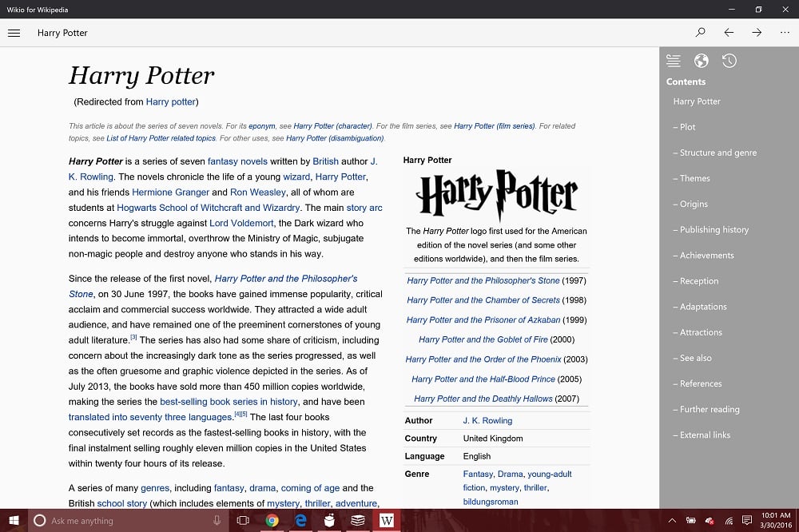Launch Google Chrome from taskbar
The height and width of the screenshot is (532, 799).
[x=272, y=520]
